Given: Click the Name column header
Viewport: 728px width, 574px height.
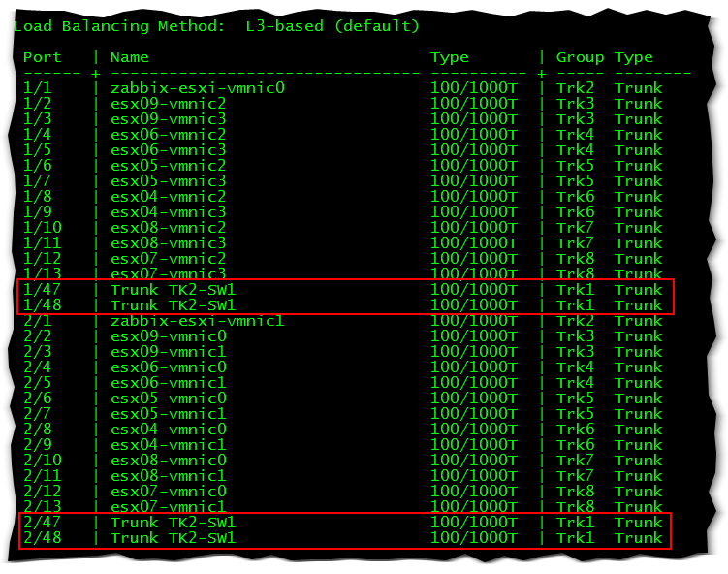Looking at the screenshot, I should [129, 57].
